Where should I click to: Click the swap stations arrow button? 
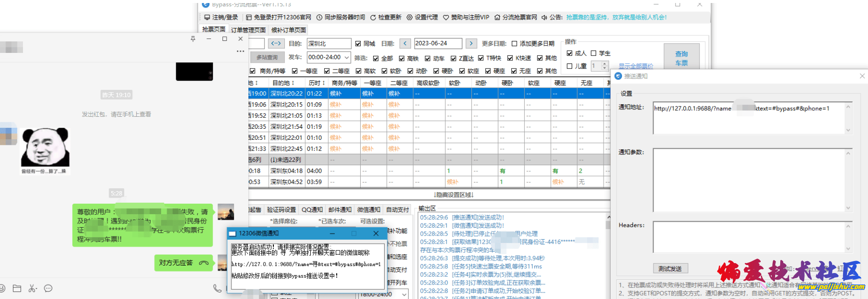coord(276,43)
